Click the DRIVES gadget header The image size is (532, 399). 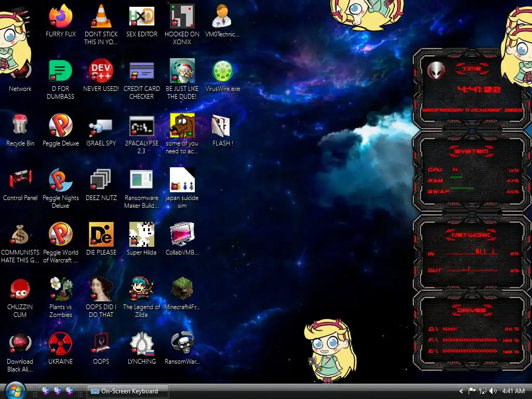471,310
